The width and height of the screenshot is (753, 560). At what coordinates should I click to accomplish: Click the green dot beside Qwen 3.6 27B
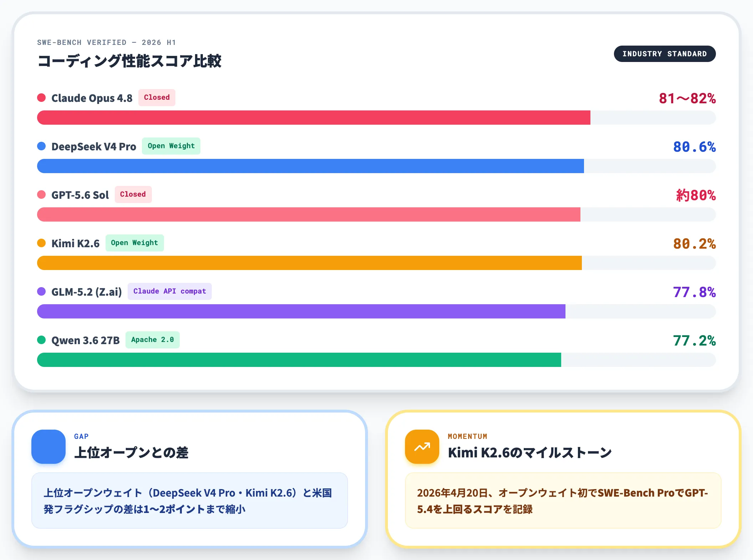[x=41, y=340]
